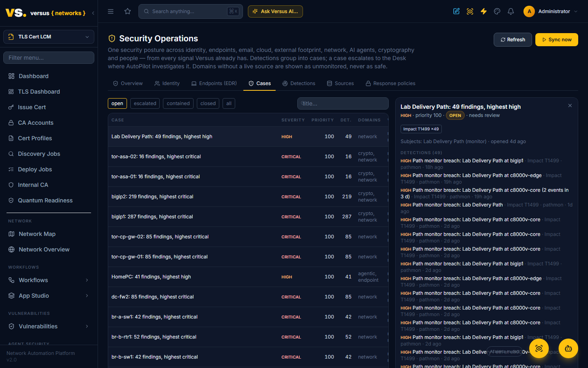Screen dimensions: 588x368
Task: Go to Quantum Readiness page
Action: tap(49, 200)
